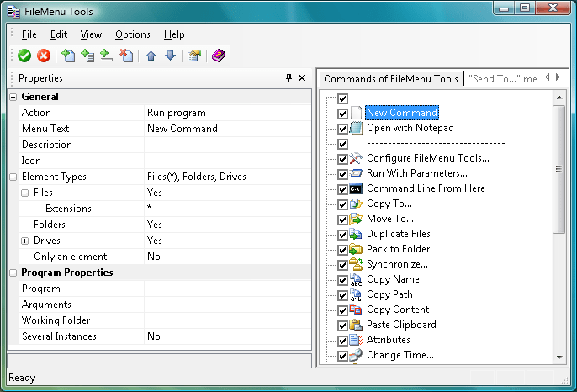Screen dimensions: 577x392
Task: Uncheck the New Command checkbox
Action: point(342,114)
